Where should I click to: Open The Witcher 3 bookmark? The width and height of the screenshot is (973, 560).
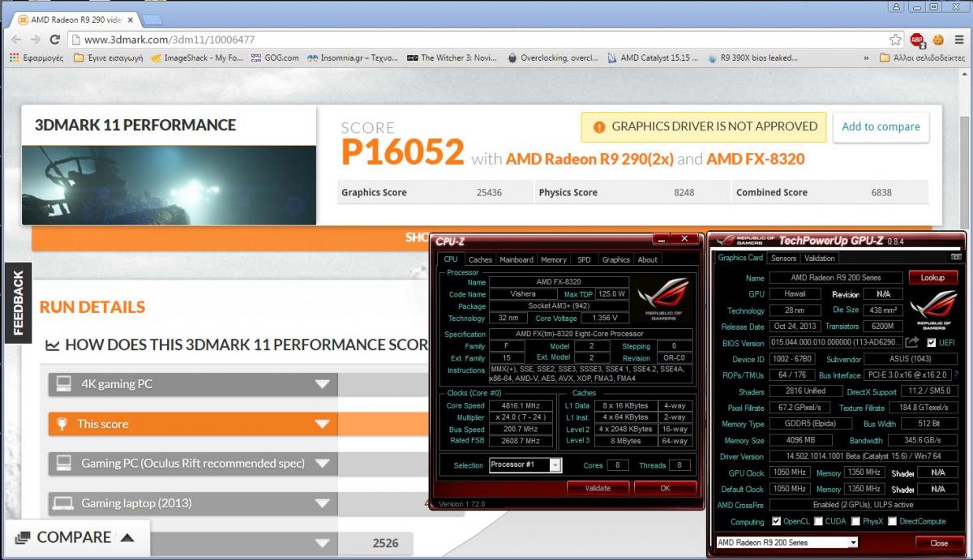click(x=453, y=58)
